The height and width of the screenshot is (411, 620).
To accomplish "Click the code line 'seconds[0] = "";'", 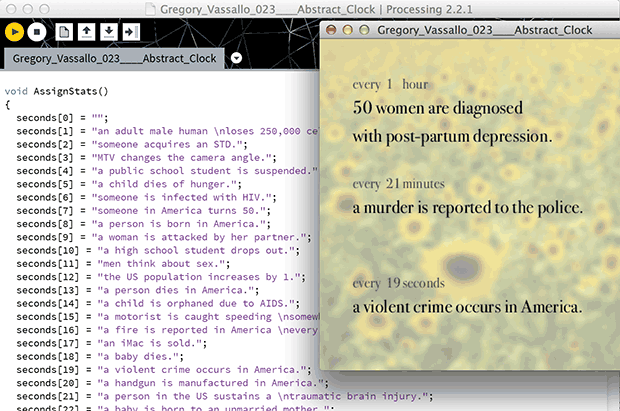I will coord(62,118).
